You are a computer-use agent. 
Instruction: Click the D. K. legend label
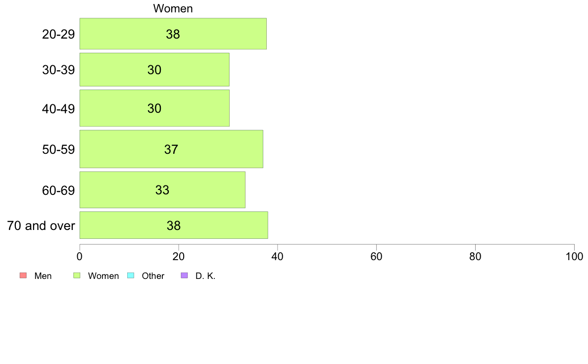coord(205,276)
